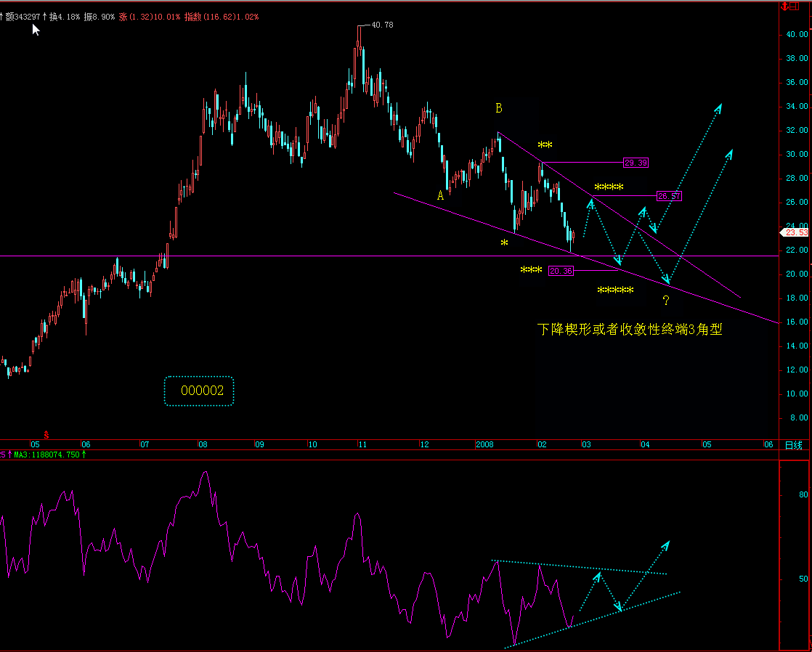Select the yellow wave label B

click(x=499, y=108)
